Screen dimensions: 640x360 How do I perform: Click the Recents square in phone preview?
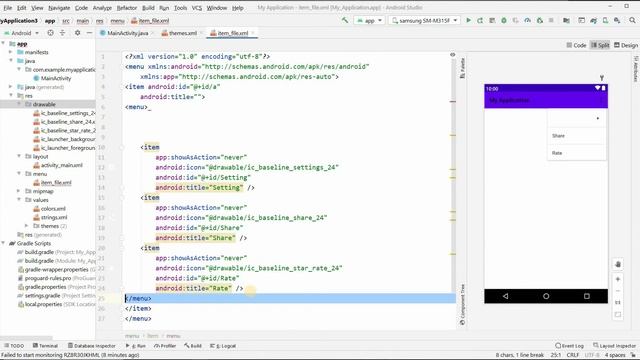tap(587, 296)
